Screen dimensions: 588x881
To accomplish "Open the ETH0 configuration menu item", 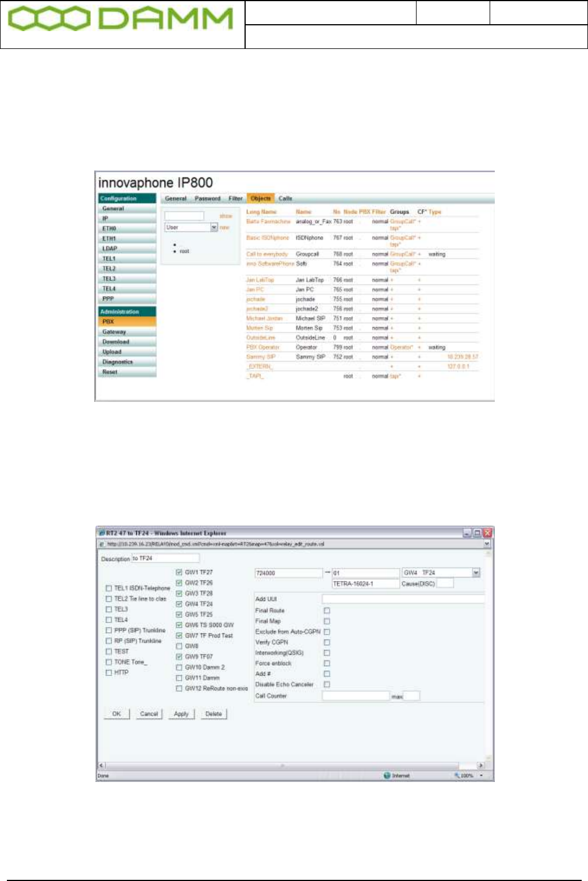I will tap(127, 229).
